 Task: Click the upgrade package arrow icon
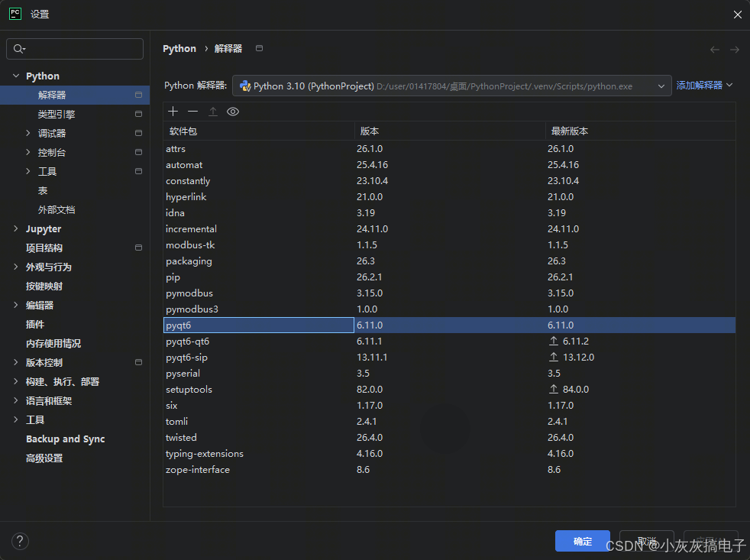click(213, 112)
